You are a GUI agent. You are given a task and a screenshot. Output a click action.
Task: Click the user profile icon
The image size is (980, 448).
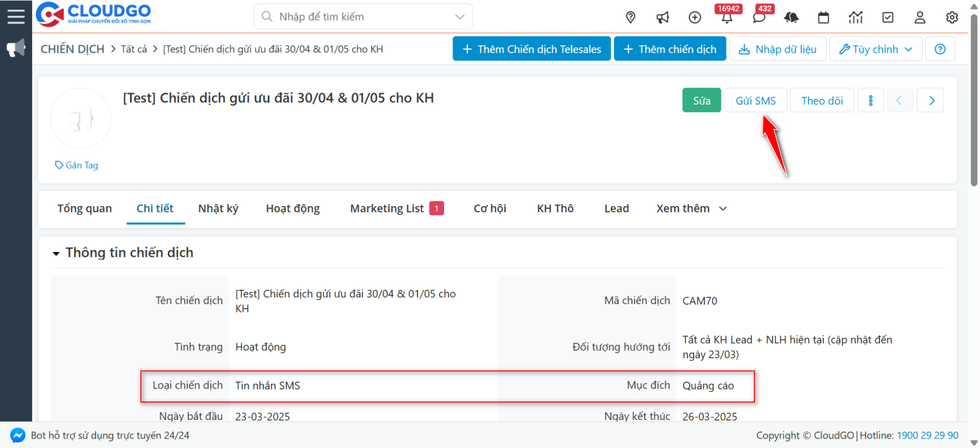920,17
